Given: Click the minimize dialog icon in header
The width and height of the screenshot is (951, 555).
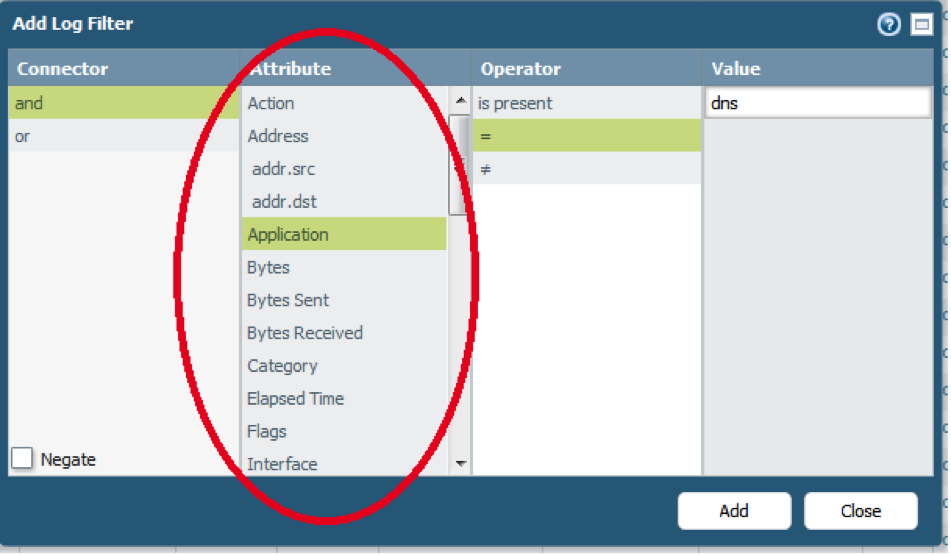Looking at the screenshot, I should [921, 25].
